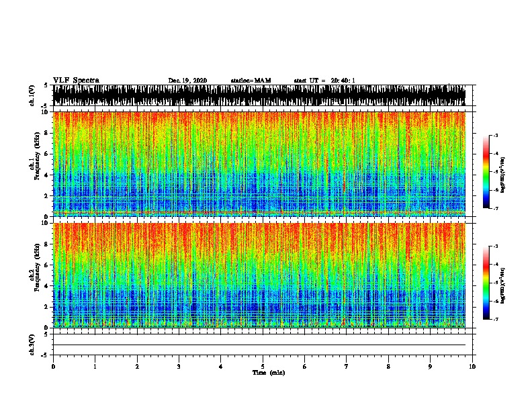The width and height of the screenshot is (532, 411).
Task: Click time axis tick label "10"
Action: point(472,367)
